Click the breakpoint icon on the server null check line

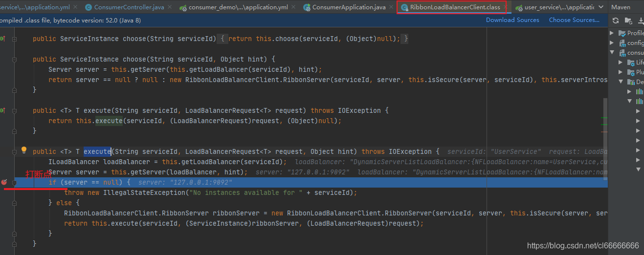4,182
